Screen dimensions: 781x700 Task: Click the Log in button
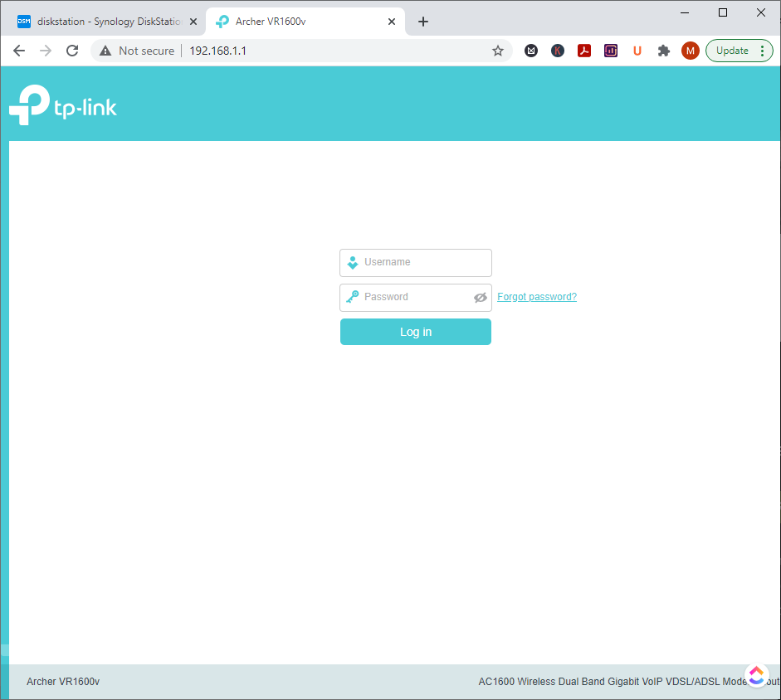[416, 332]
